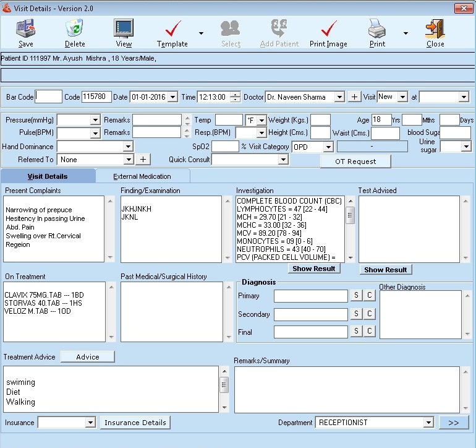This screenshot has height=448, width=476.
Task: Click the Test Advised text box
Action: (x=409, y=229)
